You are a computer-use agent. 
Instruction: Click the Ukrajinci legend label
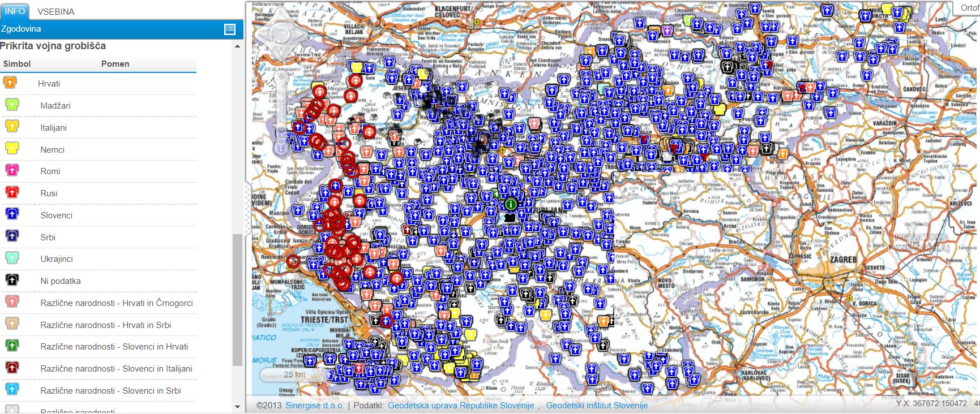pos(57,259)
